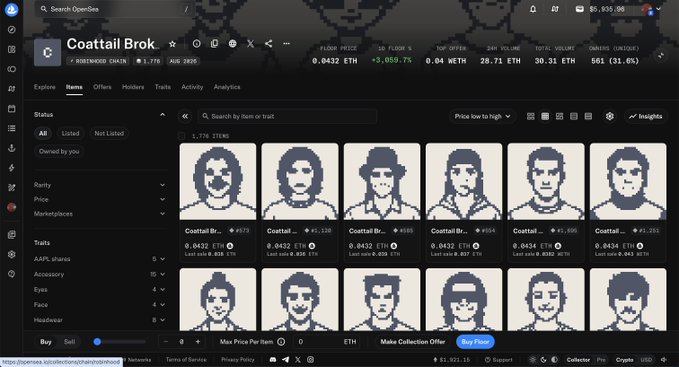Copy collection address icon
The height and width of the screenshot is (367, 679).
214,44
